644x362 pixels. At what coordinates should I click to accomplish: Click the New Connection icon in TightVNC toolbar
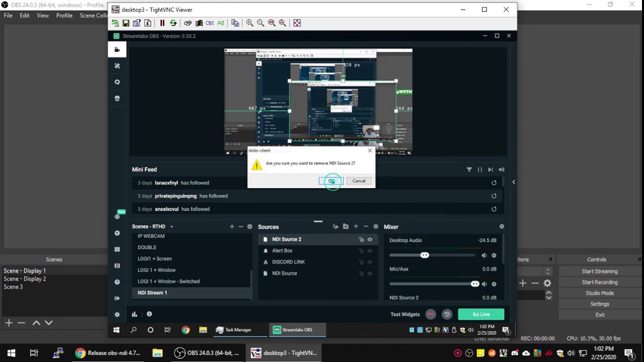pyautogui.click(x=115, y=23)
